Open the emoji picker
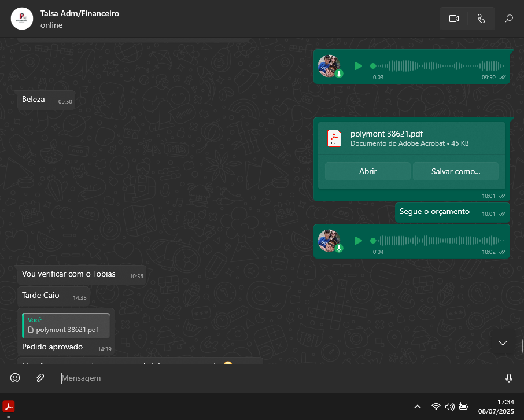Viewport: 524px width, 420px height. click(15, 378)
